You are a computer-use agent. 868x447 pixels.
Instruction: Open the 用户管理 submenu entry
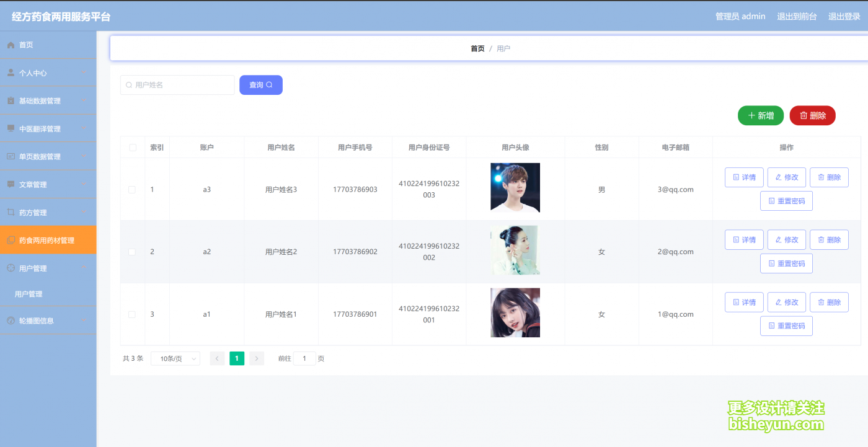pyautogui.click(x=48, y=294)
